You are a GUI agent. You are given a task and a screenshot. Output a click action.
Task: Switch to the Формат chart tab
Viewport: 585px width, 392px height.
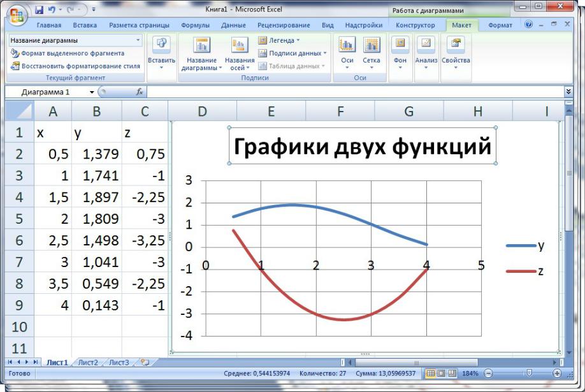pyautogui.click(x=500, y=25)
